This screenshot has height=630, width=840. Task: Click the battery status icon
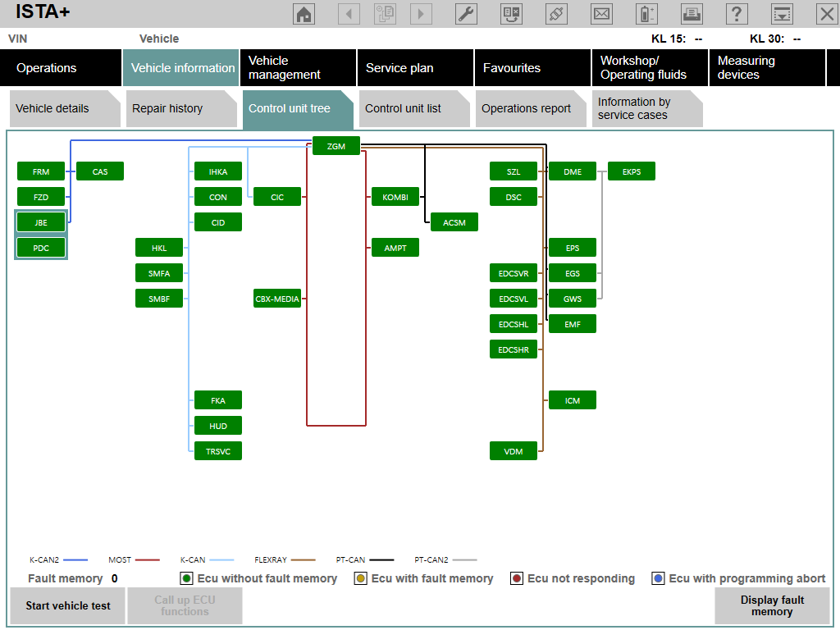646,14
